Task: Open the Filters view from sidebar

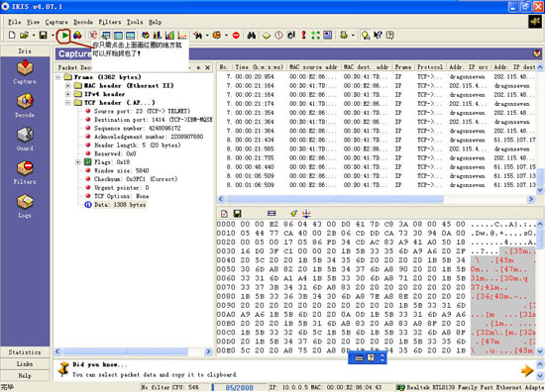Action: tap(25, 172)
